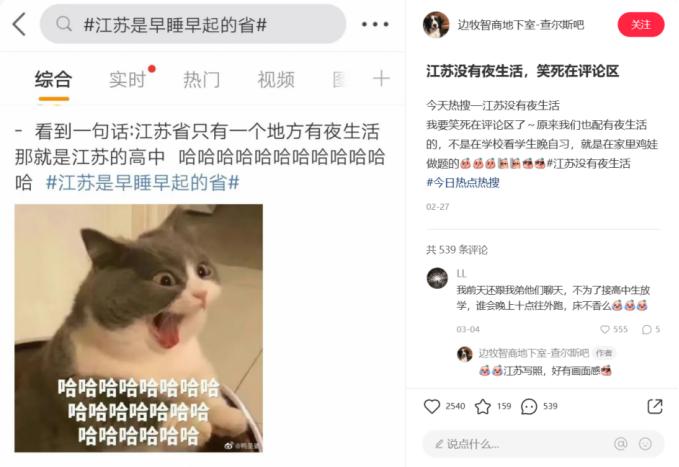The height and width of the screenshot is (467, 679).
Task: Open the #江苏是早睡早起的省# hashtag link
Action: coord(143,182)
